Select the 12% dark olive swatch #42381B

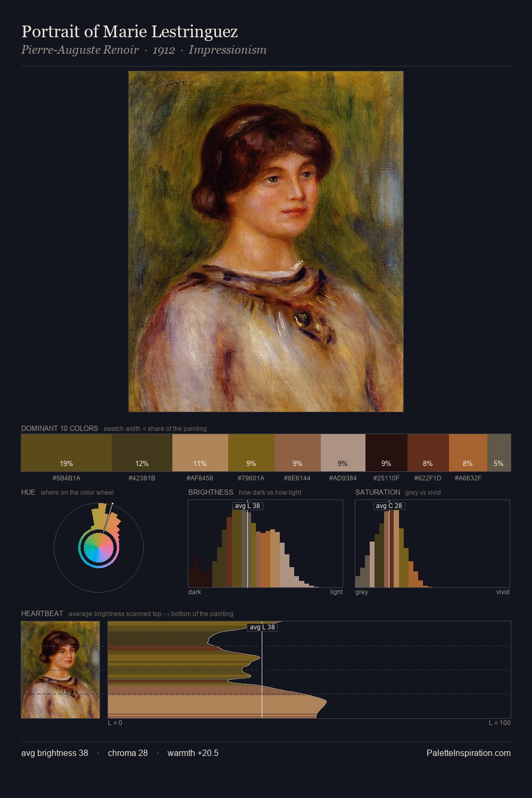142,453
